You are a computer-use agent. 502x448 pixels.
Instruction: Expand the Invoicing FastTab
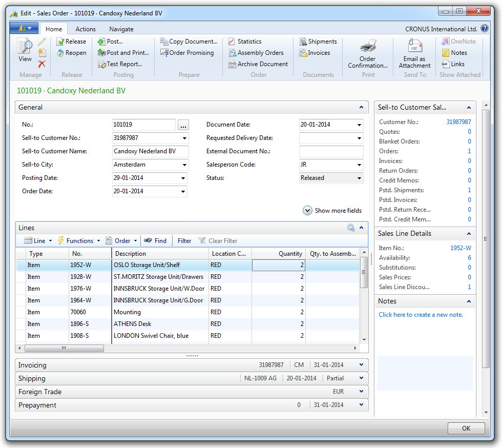pos(361,364)
